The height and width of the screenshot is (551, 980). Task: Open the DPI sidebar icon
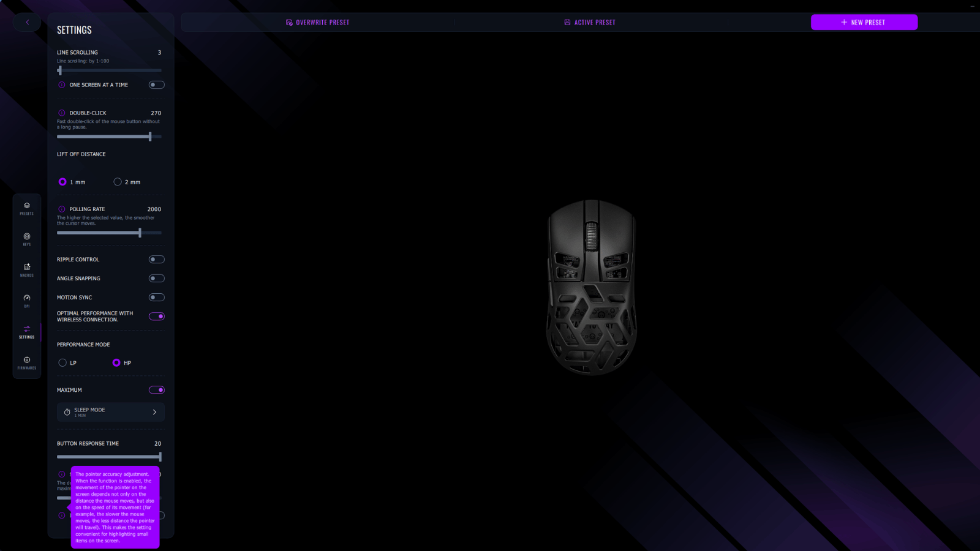[x=27, y=300]
